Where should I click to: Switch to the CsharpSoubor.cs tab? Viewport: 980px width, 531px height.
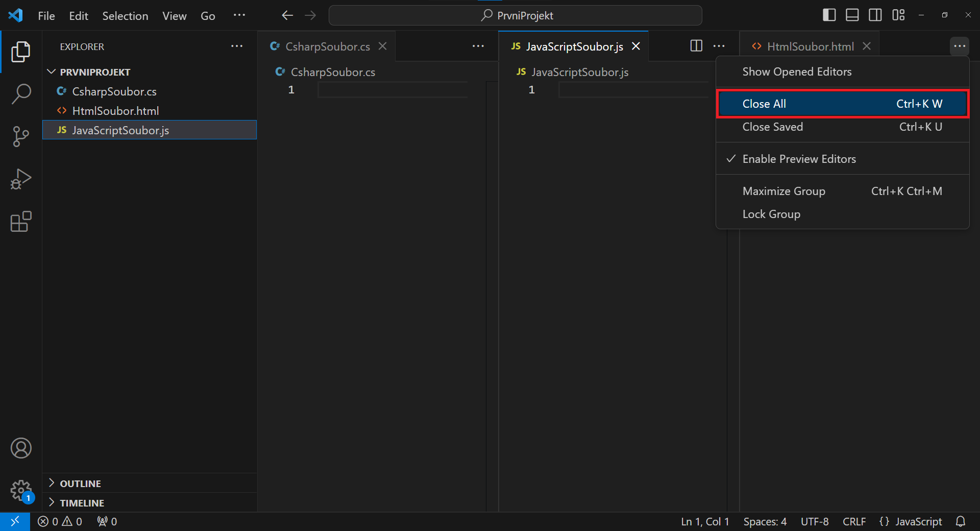pos(327,46)
